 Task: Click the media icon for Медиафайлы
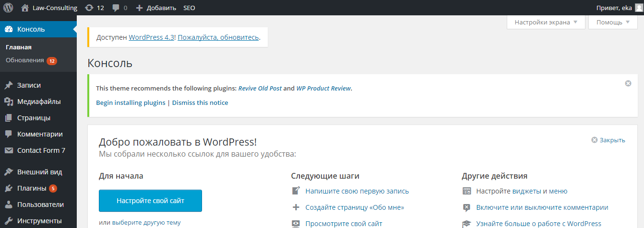pos(9,102)
